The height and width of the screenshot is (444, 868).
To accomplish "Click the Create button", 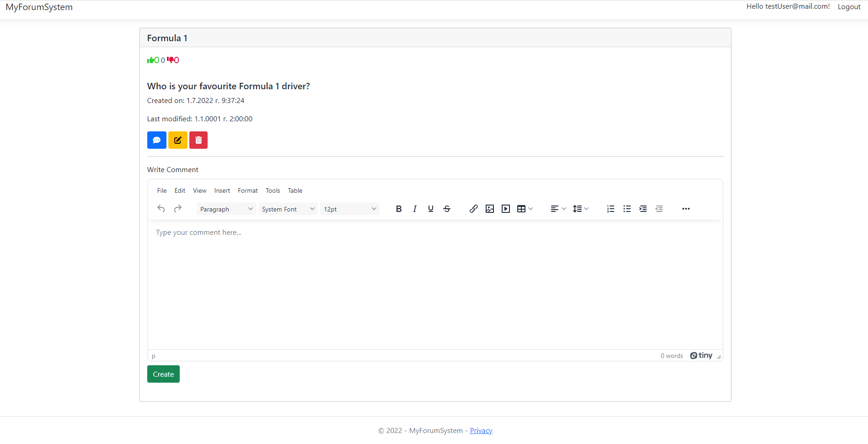I will click(163, 374).
